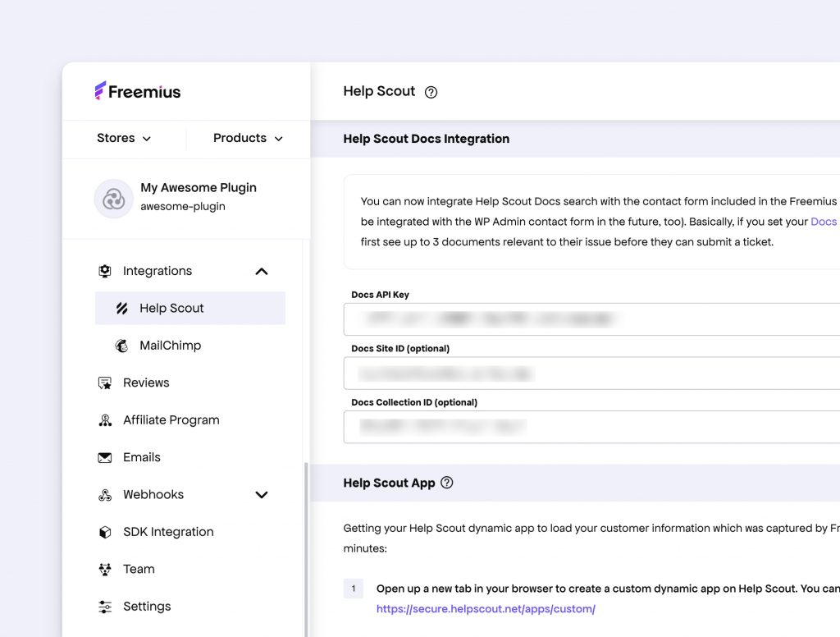Click the SDK Integration cube icon

coord(105,532)
